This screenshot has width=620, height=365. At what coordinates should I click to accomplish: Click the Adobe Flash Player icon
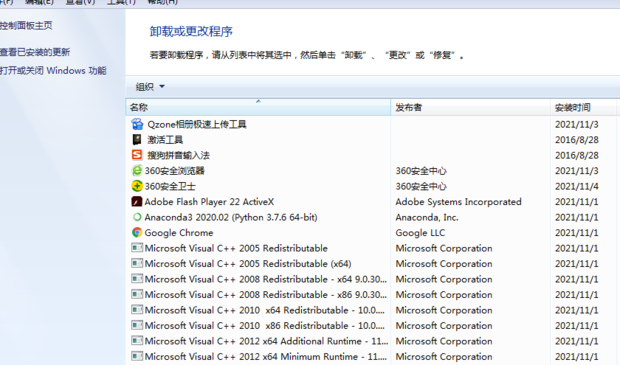click(137, 202)
